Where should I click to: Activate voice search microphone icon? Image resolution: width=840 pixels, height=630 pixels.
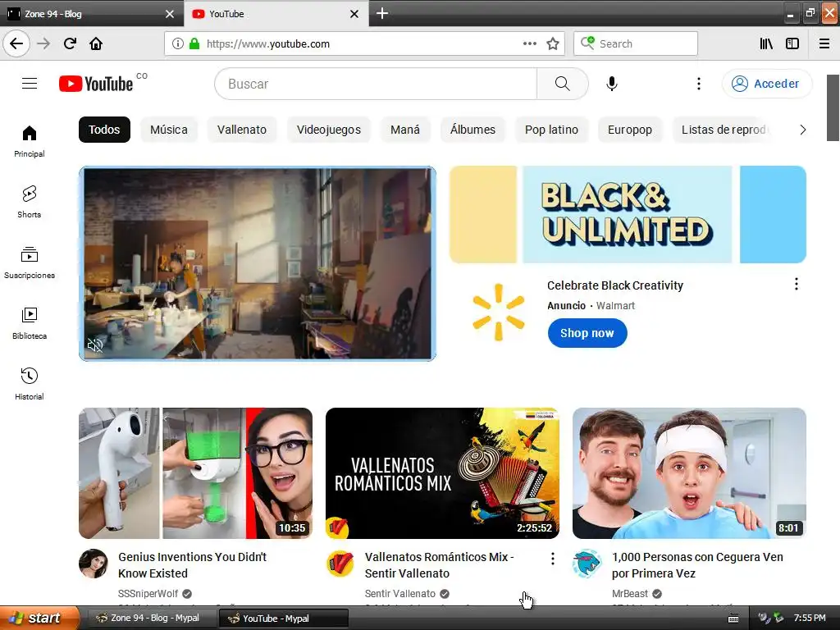click(612, 84)
